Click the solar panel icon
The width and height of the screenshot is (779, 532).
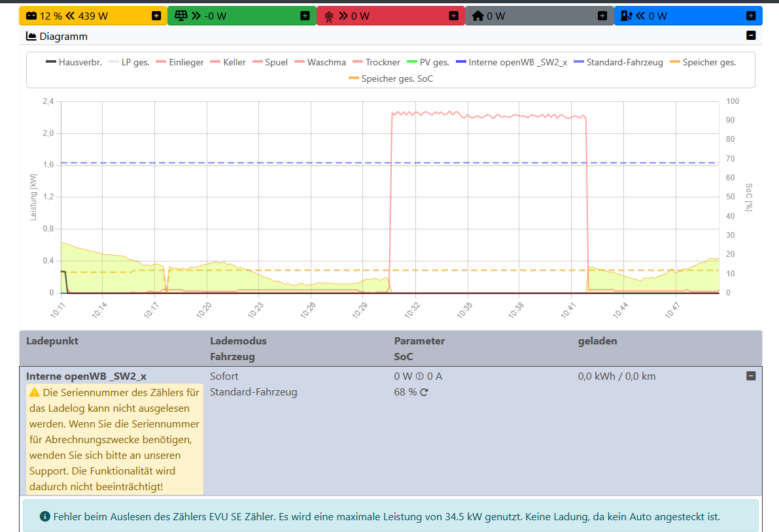click(x=181, y=16)
